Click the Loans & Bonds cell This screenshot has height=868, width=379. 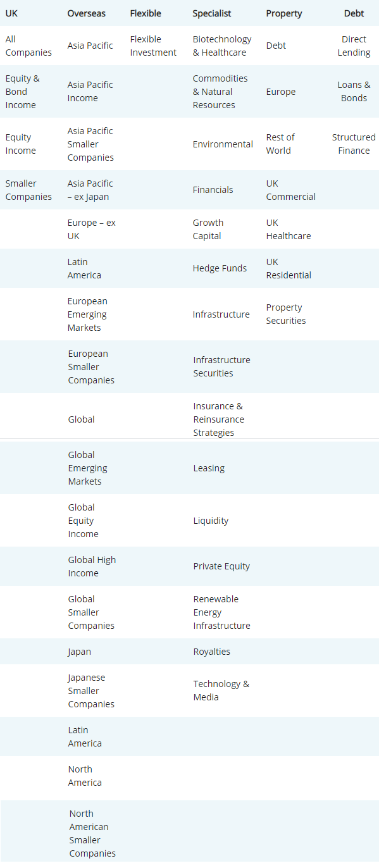coord(354,91)
